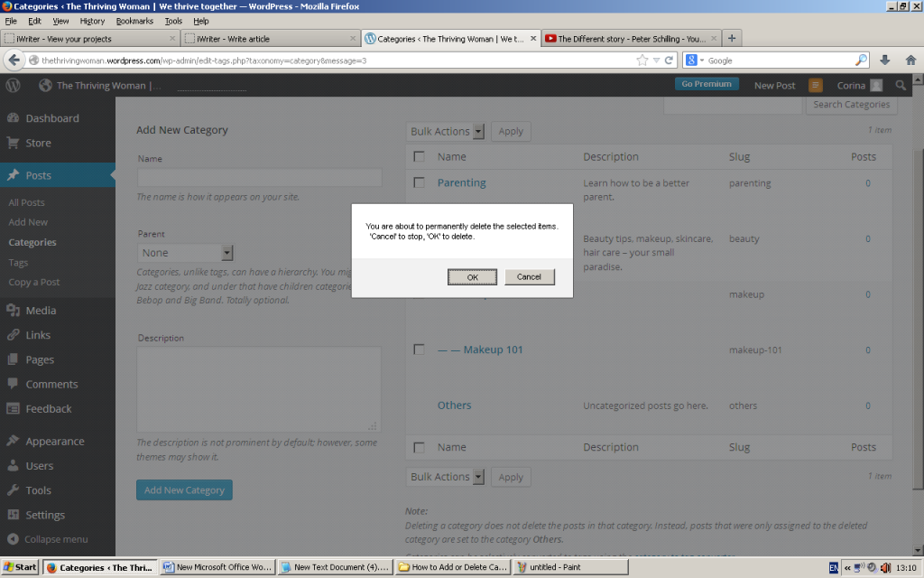Switch to untitled - Paint taskbar item
The width and height of the screenshot is (924, 578).
coord(570,567)
